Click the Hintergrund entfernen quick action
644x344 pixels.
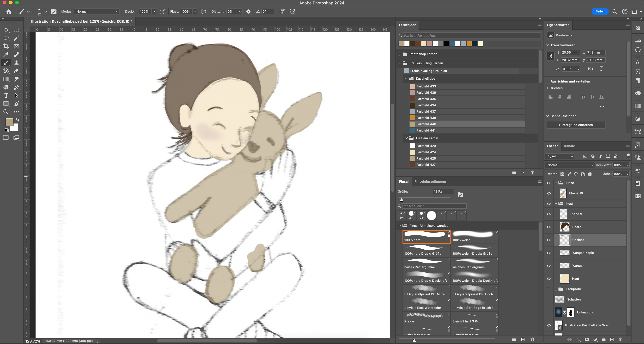click(x=576, y=125)
